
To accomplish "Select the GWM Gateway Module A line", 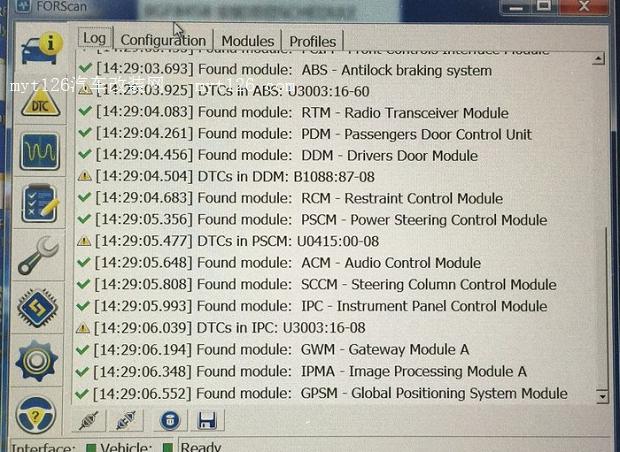I will click(272, 350).
